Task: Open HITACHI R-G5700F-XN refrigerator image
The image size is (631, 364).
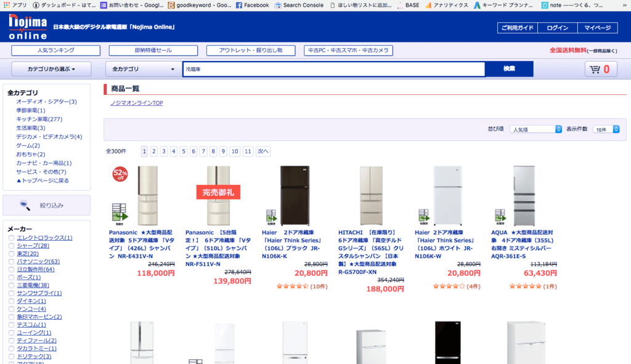Action: (x=371, y=196)
